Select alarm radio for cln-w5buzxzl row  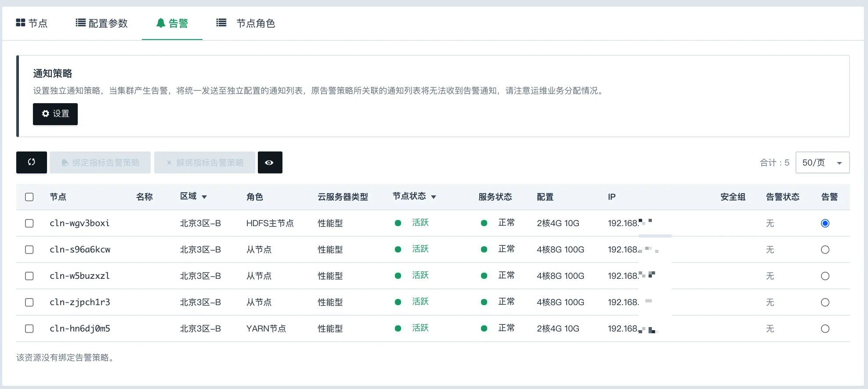pos(825,276)
